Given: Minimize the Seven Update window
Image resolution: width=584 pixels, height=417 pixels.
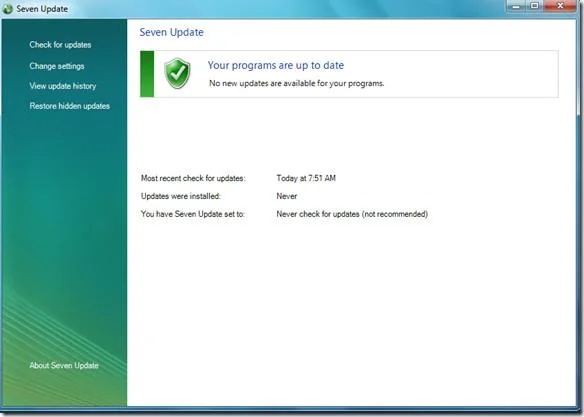Looking at the screenshot, I should click(x=516, y=6).
